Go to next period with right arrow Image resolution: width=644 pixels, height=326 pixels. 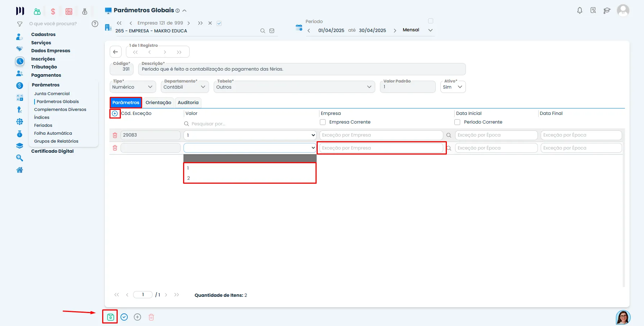pos(395,31)
